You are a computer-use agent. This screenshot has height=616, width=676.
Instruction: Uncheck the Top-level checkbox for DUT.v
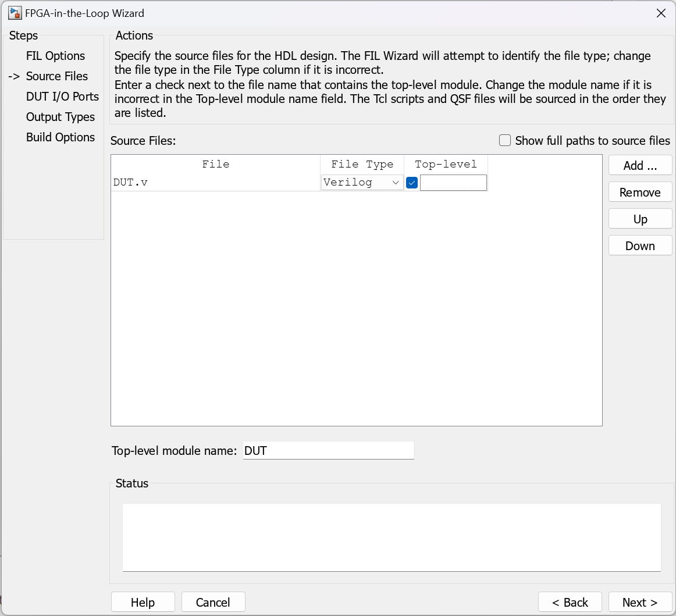point(412,183)
